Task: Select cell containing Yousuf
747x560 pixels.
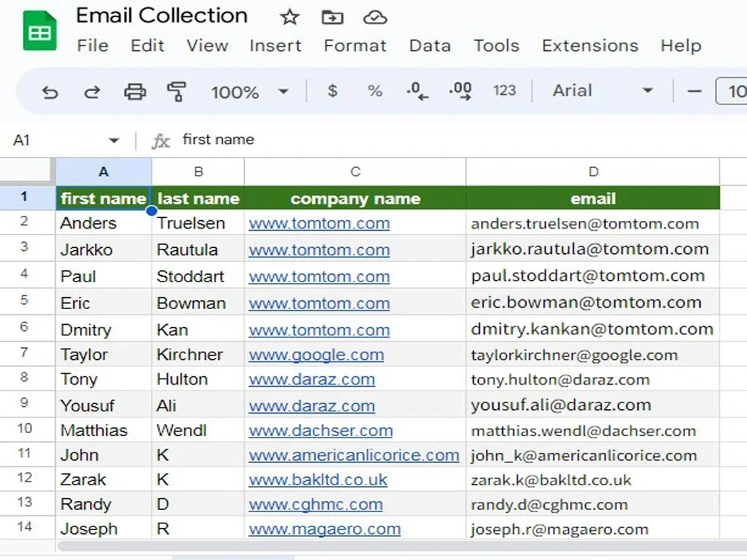Action: pos(103,405)
